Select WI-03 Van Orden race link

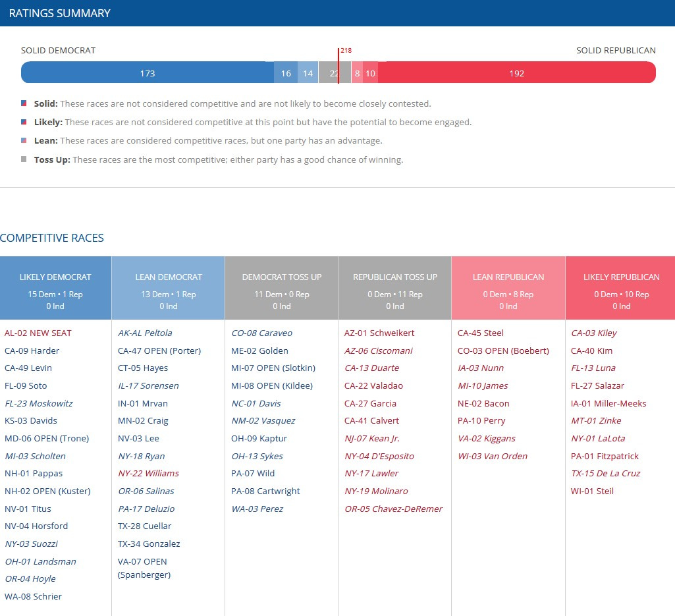point(493,456)
